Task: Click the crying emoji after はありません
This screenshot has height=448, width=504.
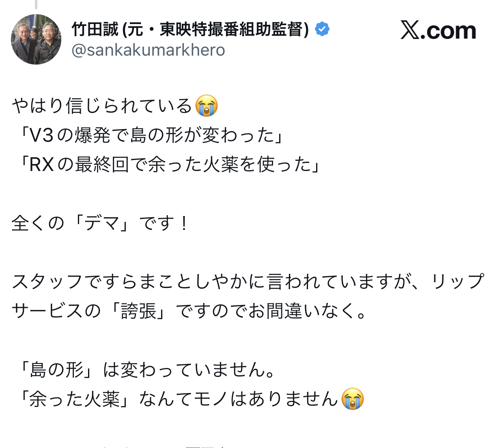Action: pos(353,399)
